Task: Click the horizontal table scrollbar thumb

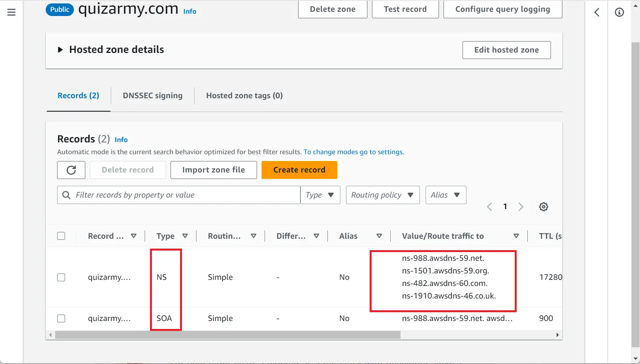Action: (x=228, y=335)
